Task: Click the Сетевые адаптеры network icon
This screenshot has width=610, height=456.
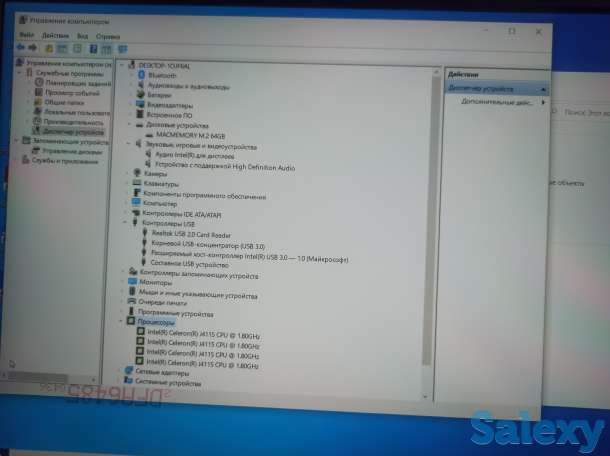Action: (x=129, y=371)
